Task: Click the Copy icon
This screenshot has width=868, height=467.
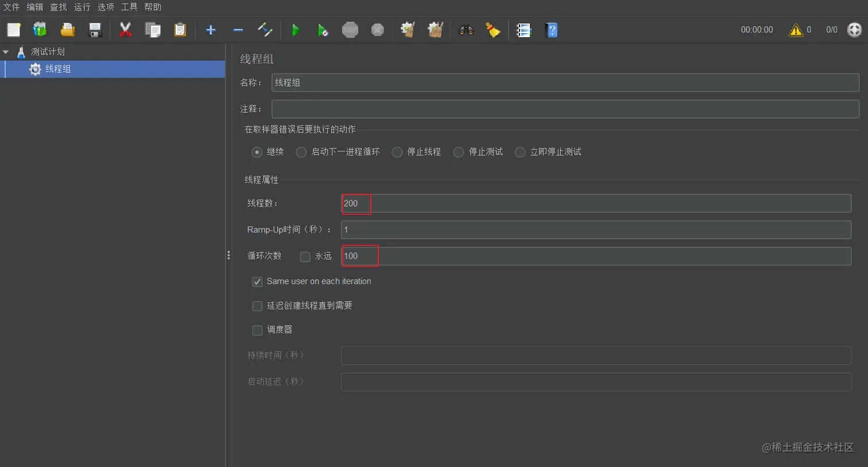Action: coord(153,30)
